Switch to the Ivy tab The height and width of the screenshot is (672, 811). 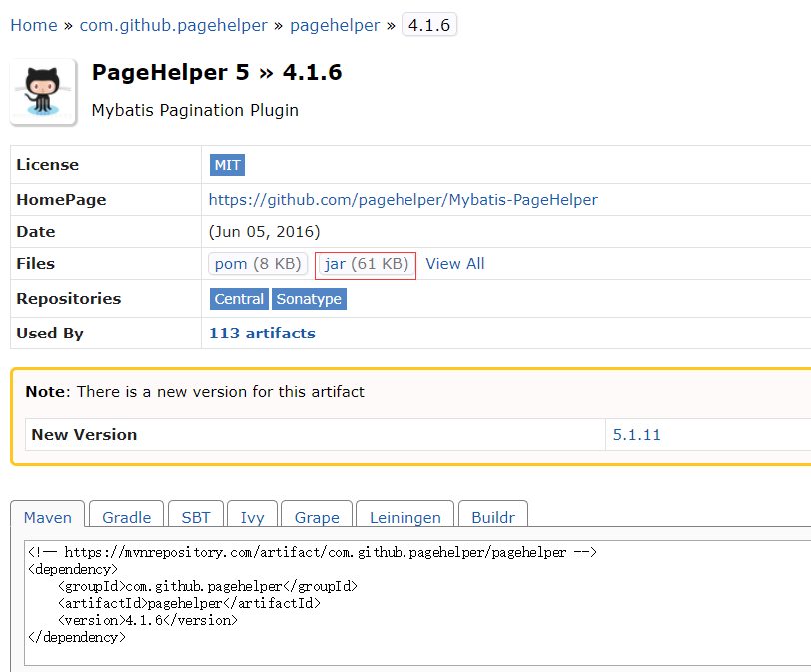pyautogui.click(x=252, y=517)
